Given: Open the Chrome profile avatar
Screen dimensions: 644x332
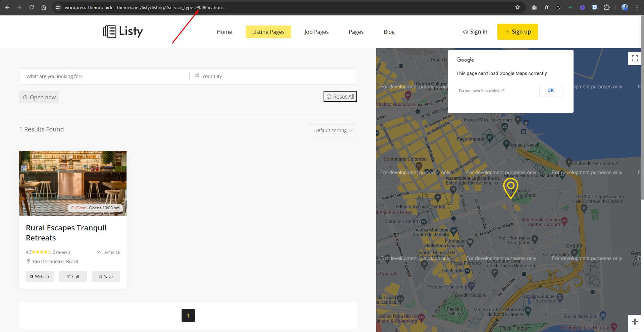Looking at the screenshot, I should click(625, 7).
